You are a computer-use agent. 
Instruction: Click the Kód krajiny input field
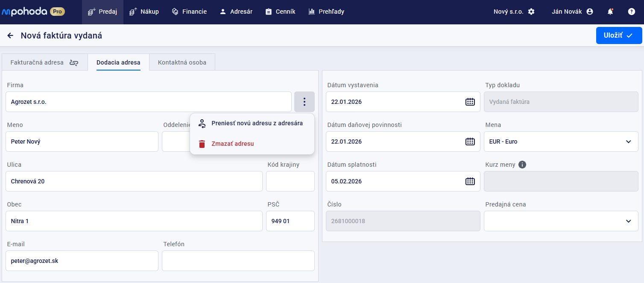pos(290,181)
